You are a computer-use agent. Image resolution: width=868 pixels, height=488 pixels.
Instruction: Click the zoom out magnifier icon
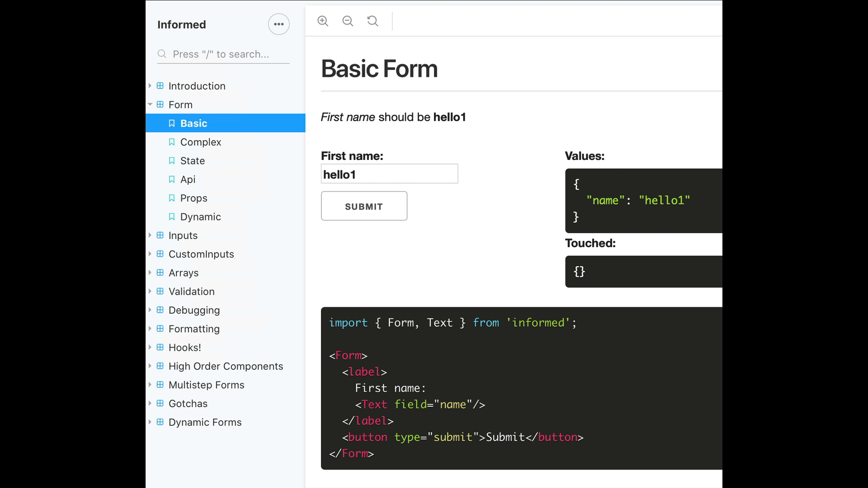348,21
